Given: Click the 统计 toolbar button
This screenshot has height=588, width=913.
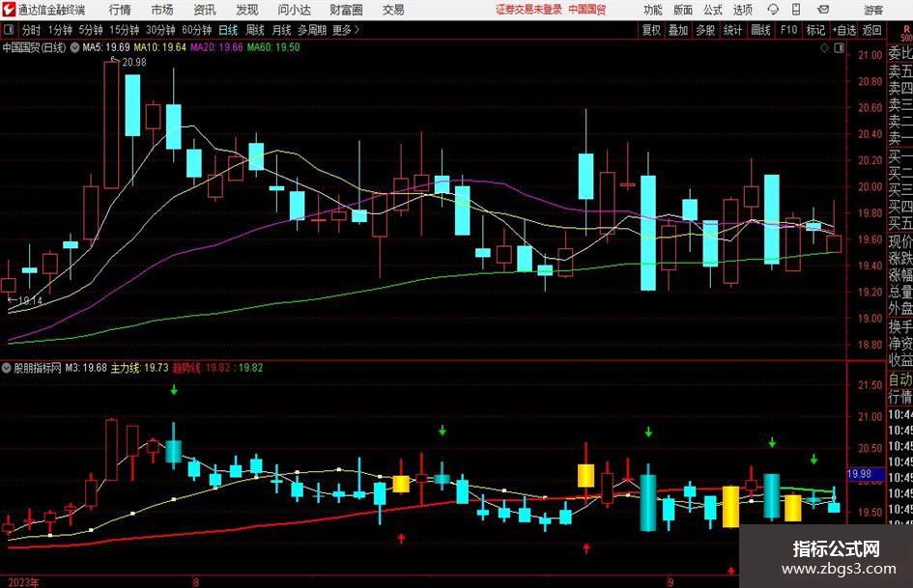Looking at the screenshot, I should [x=732, y=30].
